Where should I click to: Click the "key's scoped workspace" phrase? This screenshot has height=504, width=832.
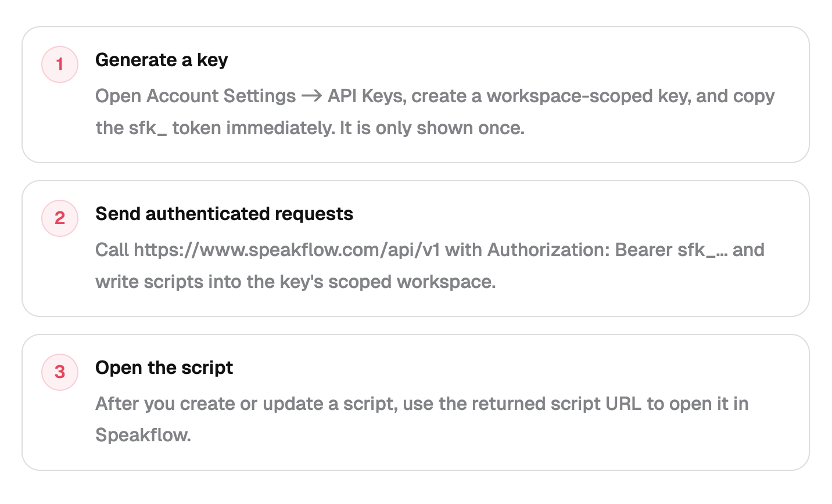[x=388, y=282]
